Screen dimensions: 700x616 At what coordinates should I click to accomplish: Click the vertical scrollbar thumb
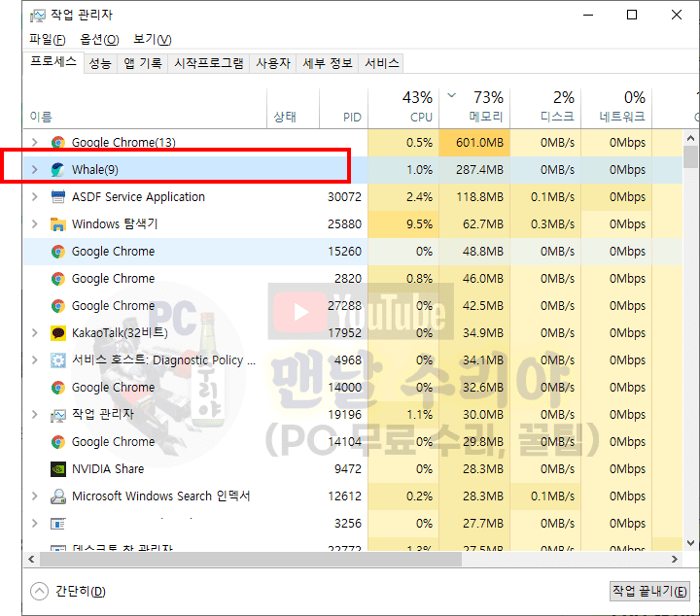690,157
